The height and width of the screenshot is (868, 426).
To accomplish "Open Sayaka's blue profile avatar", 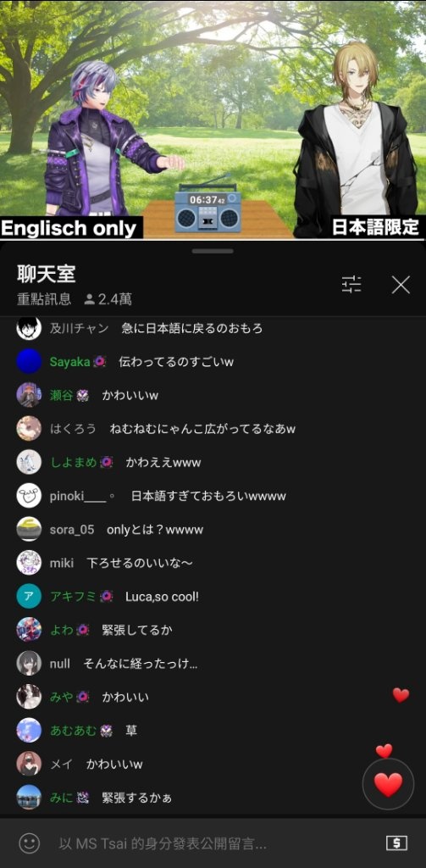I will click(29, 362).
